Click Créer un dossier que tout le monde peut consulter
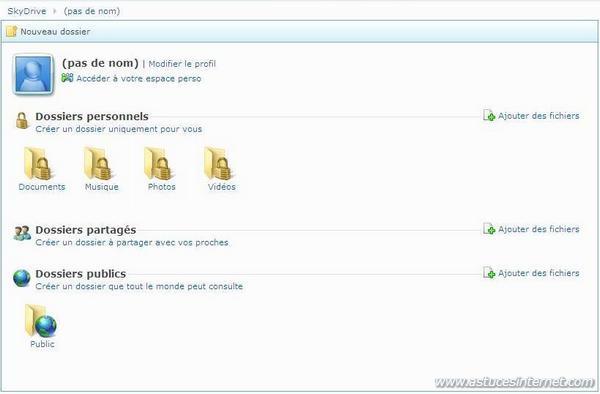Screen dimensions: 600x394 tap(139, 287)
